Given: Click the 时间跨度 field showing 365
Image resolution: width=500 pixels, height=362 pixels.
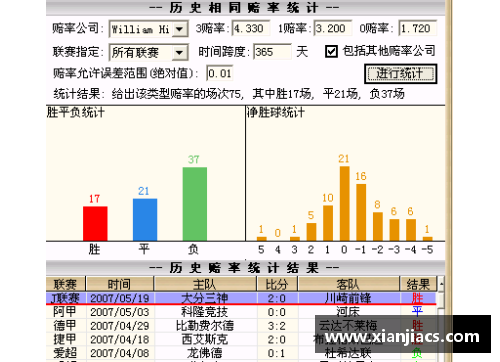Looking at the screenshot, I should click(272, 52).
